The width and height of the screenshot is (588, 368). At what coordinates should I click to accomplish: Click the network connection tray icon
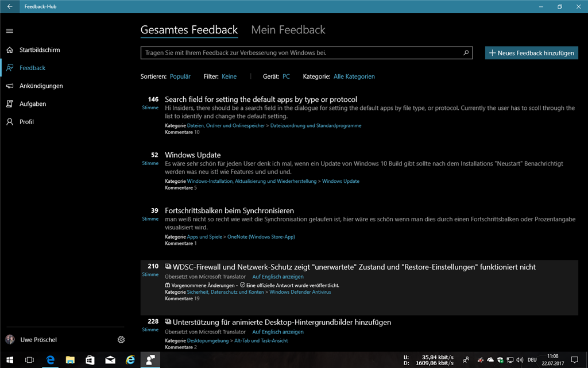pyautogui.click(x=510, y=360)
